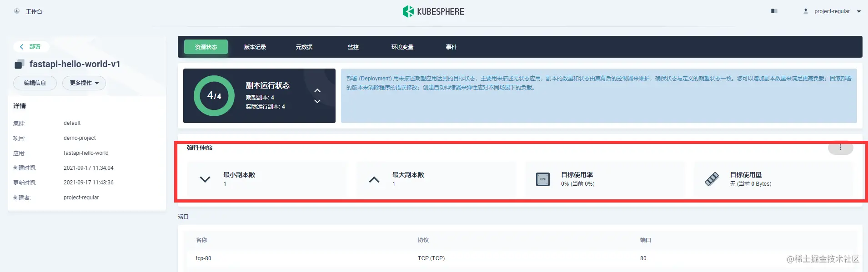Click the fastapi-hello-world-v1 title

[x=75, y=64]
